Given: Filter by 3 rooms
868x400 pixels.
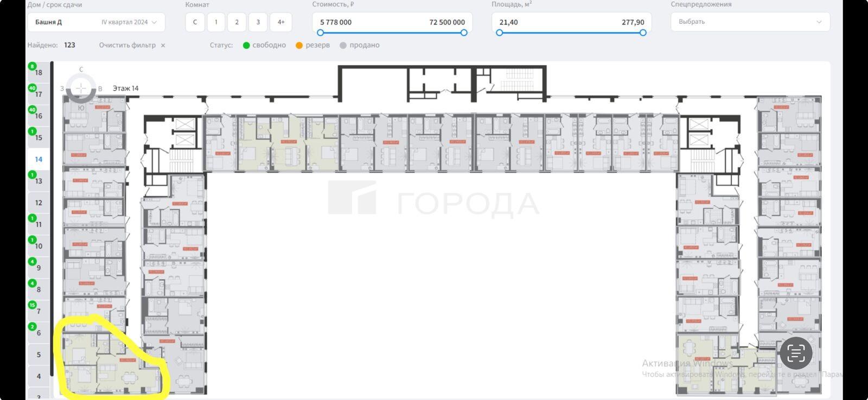Looking at the screenshot, I should point(258,22).
